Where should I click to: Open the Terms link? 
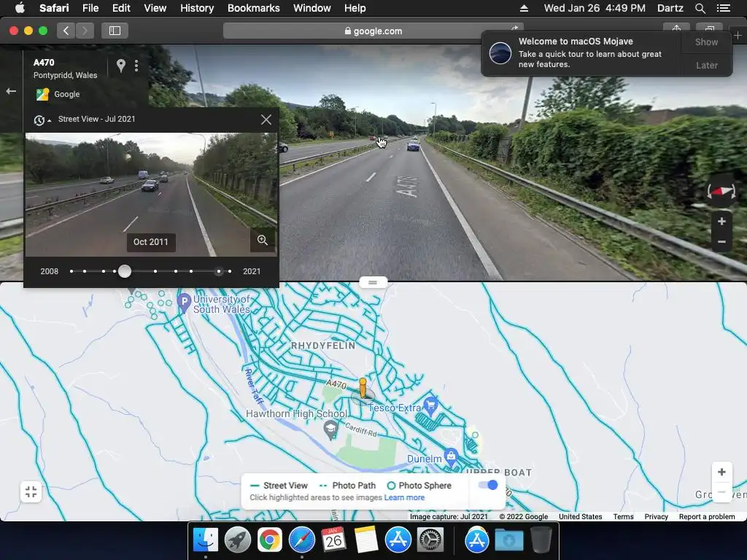623,517
